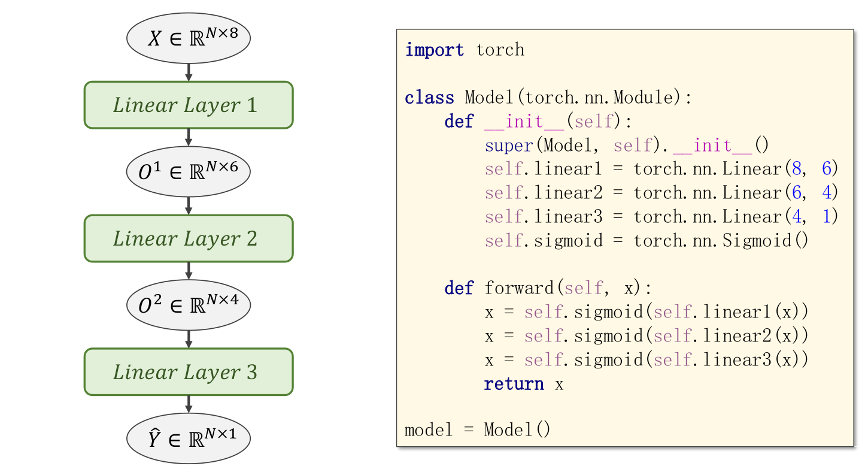Click the 'def __init__(self):' line
The height and width of the screenshot is (472, 868).
click(538, 122)
